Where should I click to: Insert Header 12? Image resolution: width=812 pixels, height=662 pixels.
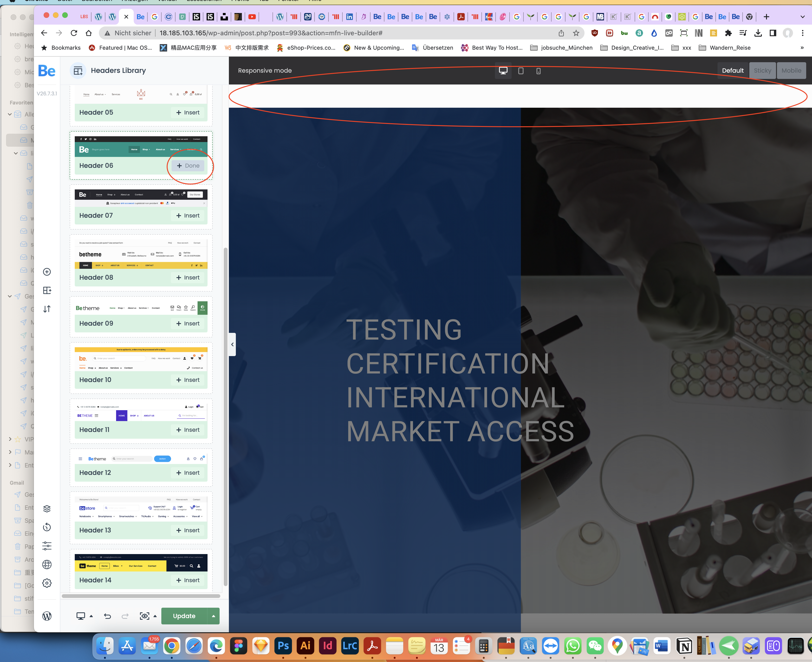188,473
